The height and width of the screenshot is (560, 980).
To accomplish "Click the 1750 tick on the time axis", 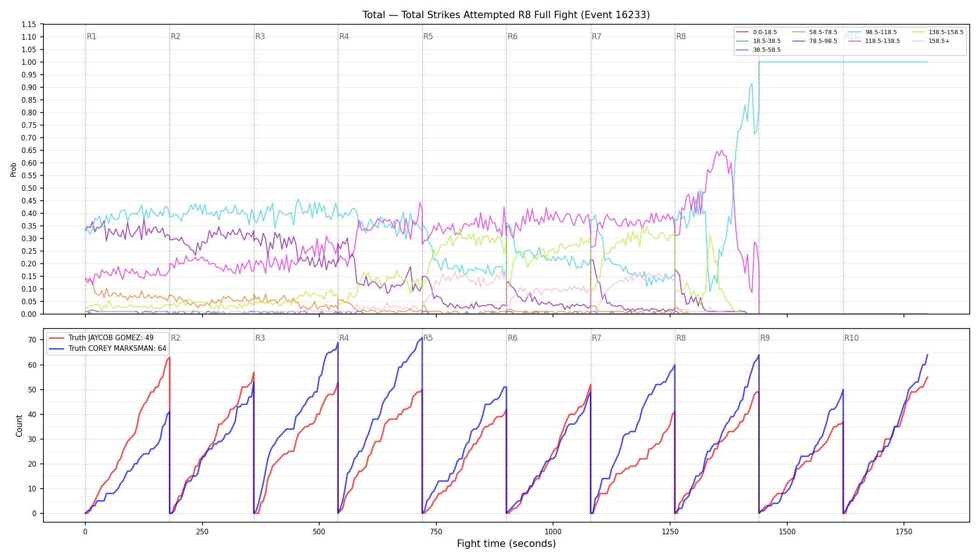I will click(904, 532).
